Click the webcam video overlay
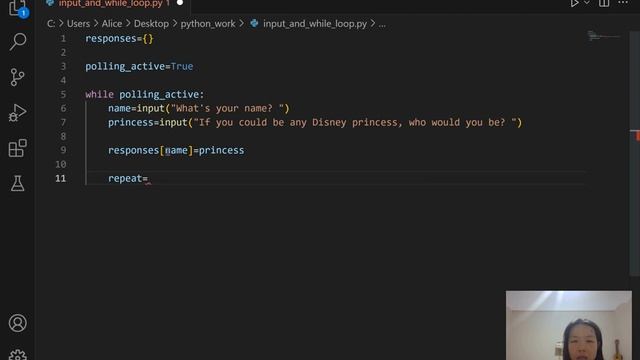 [x=569, y=325]
